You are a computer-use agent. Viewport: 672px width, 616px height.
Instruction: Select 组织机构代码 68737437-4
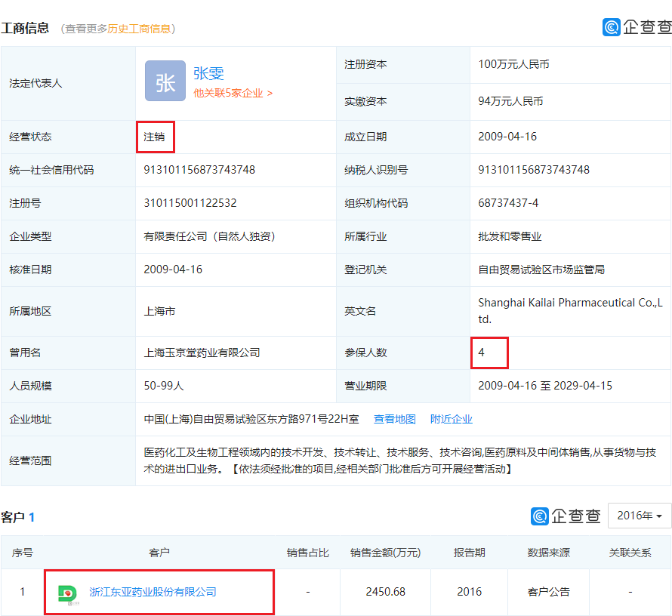pyautogui.click(x=508, y=203)
